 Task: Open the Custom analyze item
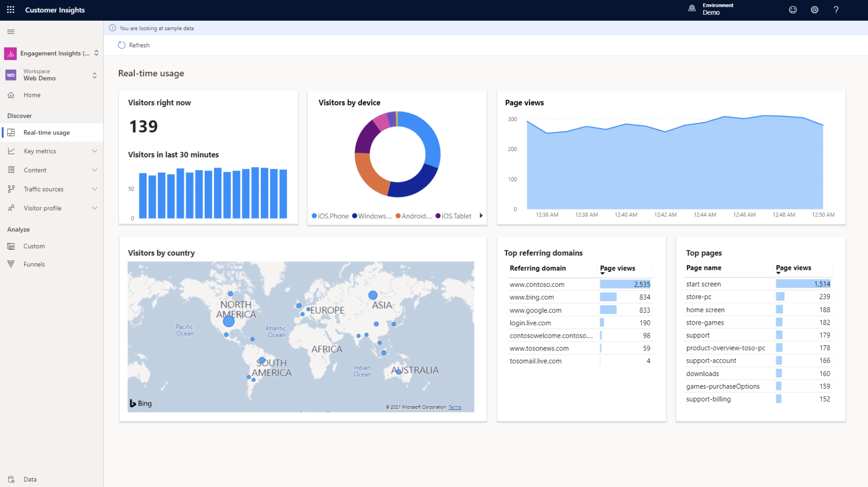52,246
